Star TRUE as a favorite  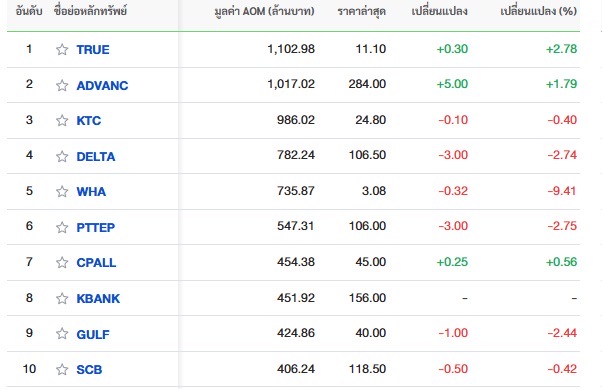point(62,50)
